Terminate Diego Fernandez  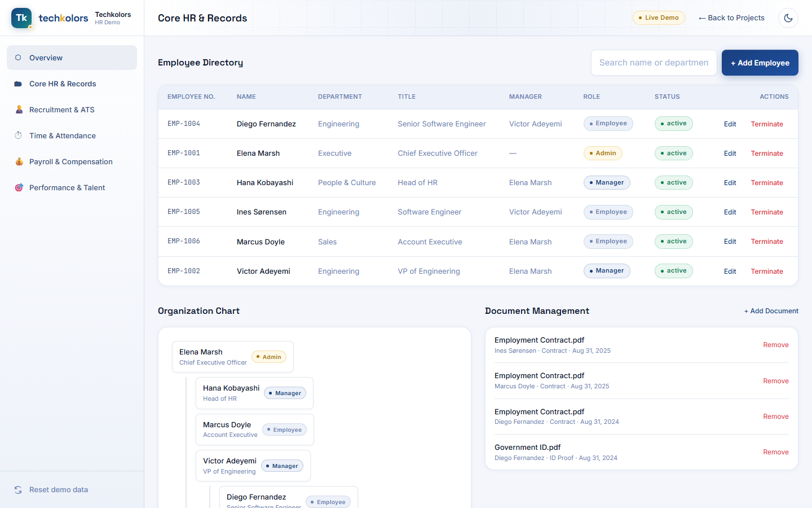pos(767,124)
